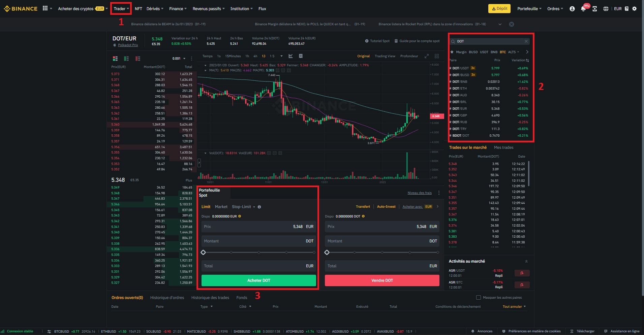Open the Niveau des frais link
644x335 pixels.
coord(420,193)
